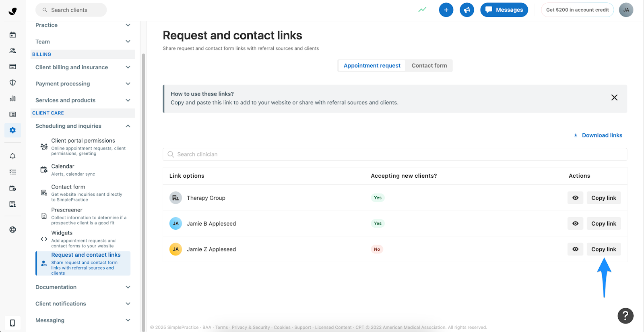Close the How to use these links banner
The width and height of the screenshot is (644, 332).
point(614,98)
